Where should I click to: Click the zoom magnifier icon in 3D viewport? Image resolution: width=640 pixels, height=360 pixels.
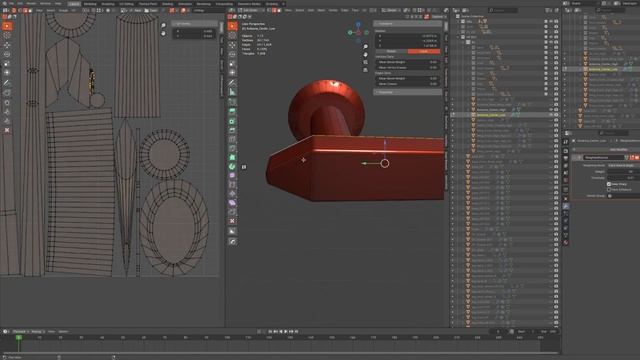365,47
